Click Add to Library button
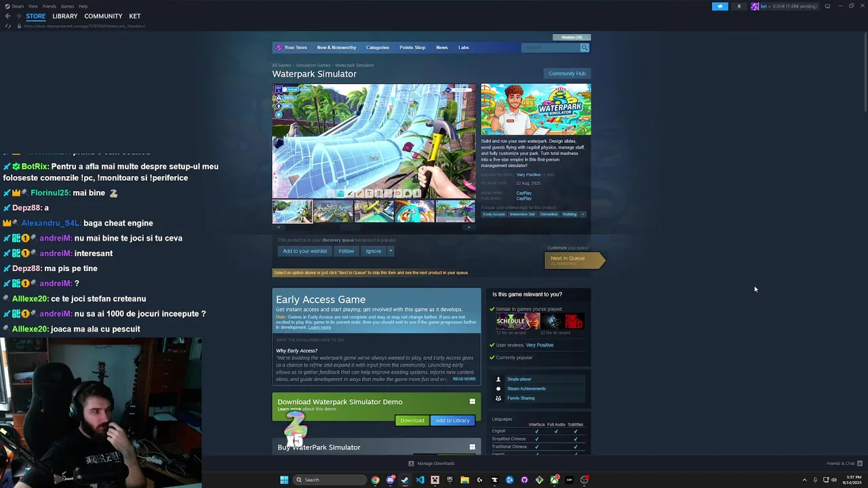 coord(452,420)
